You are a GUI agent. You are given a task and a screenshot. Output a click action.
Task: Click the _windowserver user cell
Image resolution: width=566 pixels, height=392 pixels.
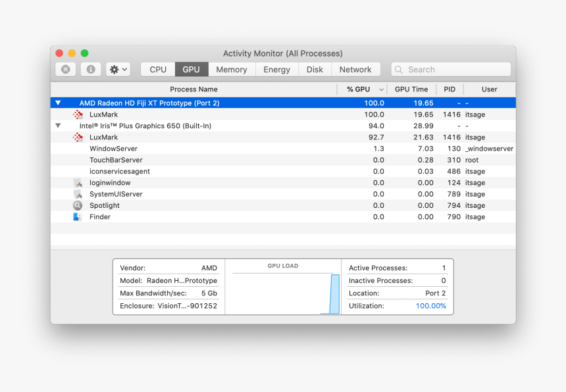point(489,149)
